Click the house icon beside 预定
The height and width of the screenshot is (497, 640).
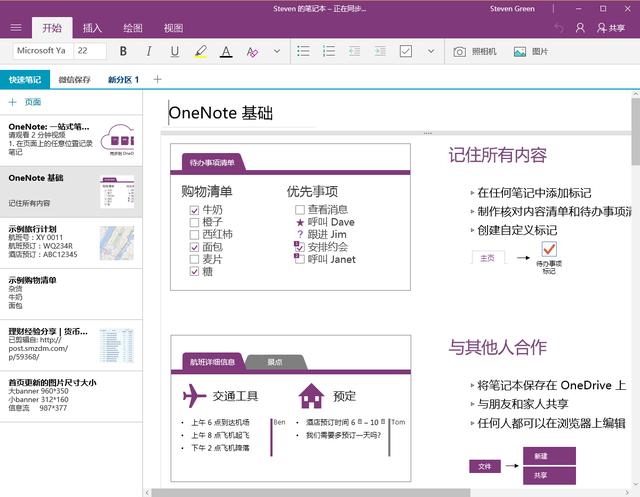[311, 396]
